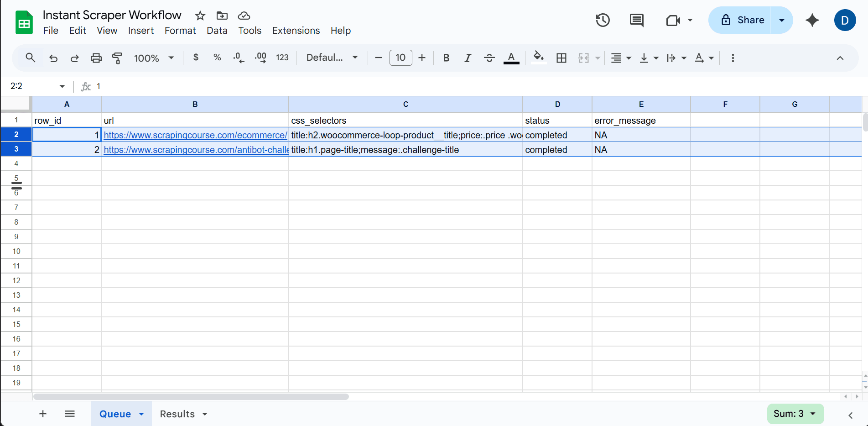Open the Format menu
This screenshot has width=868, height=426.
180,31
